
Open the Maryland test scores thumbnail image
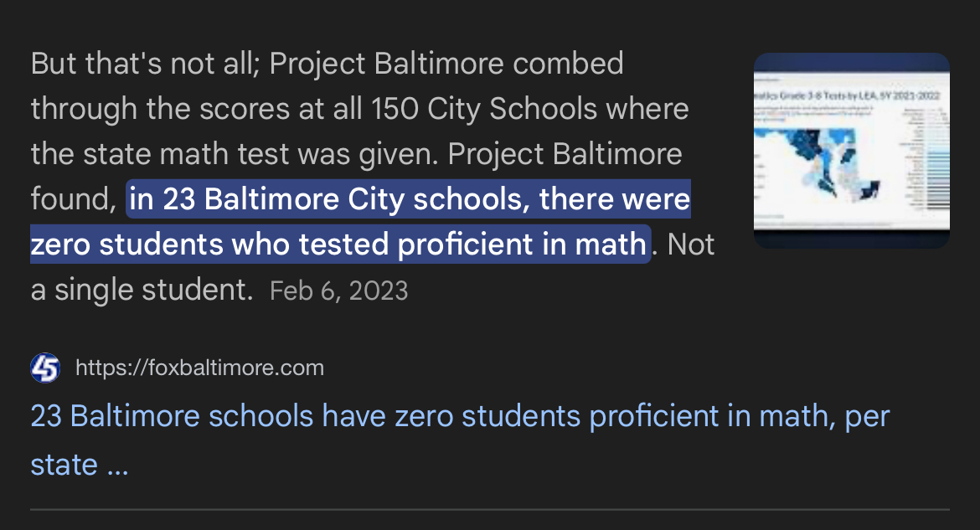tap(851, 151)
